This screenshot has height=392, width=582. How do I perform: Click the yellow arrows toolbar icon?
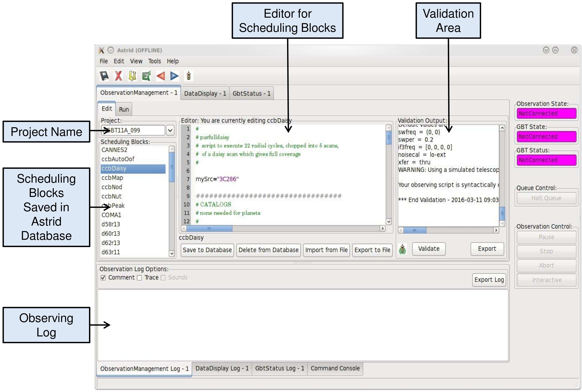[132, 76]
